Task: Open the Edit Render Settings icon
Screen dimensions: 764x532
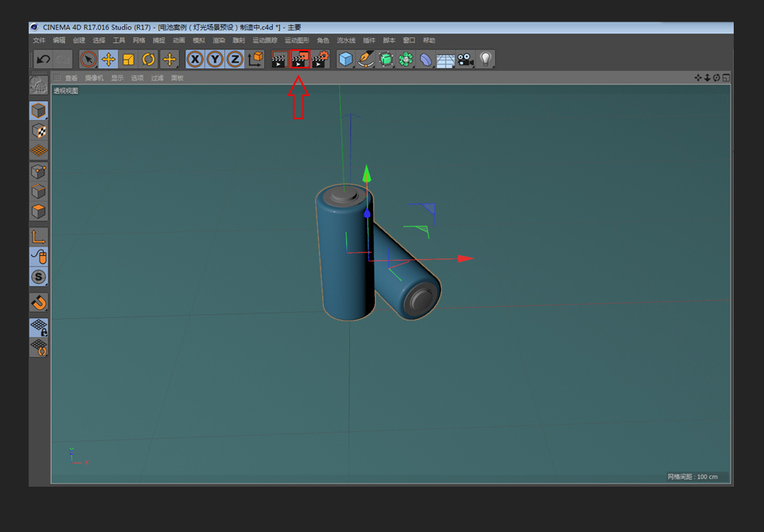Action: click(x=321, y=59)
